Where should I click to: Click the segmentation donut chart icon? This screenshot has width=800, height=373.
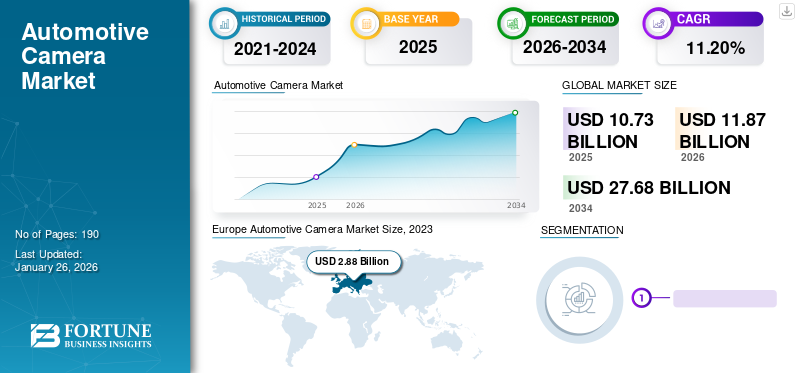tap(580, 299)
